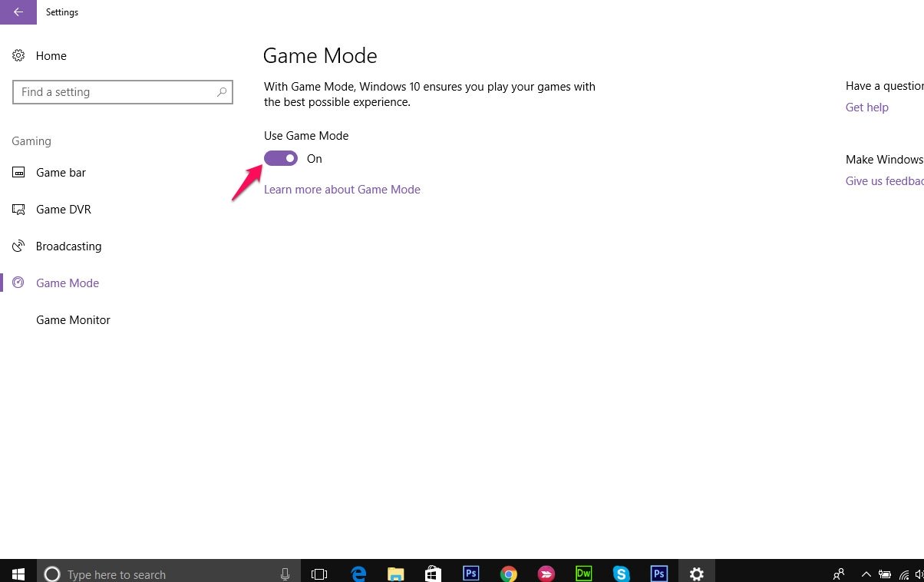Open the Photoshop icon beside Skype
This screenshot has width=924, height=582.
point(658,574)
